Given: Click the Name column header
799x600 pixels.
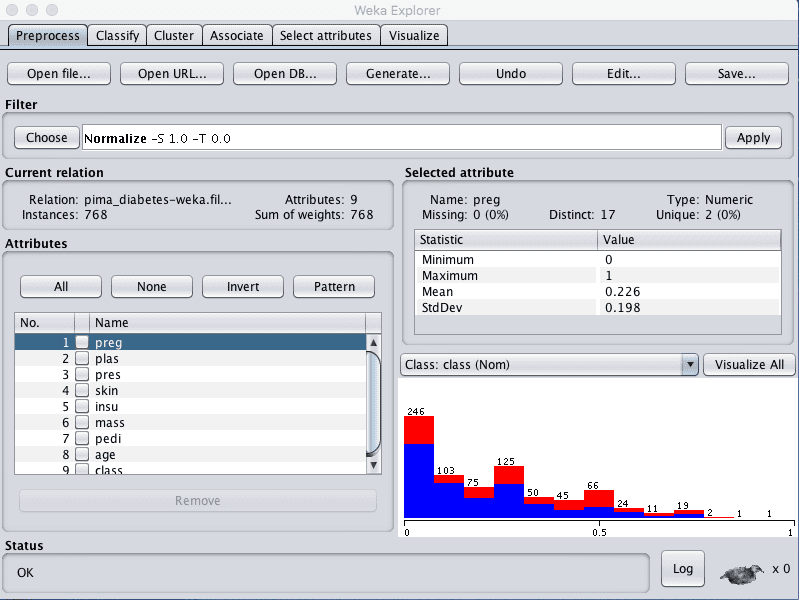Looking at the screenshot, I should [x=227, y=323].
